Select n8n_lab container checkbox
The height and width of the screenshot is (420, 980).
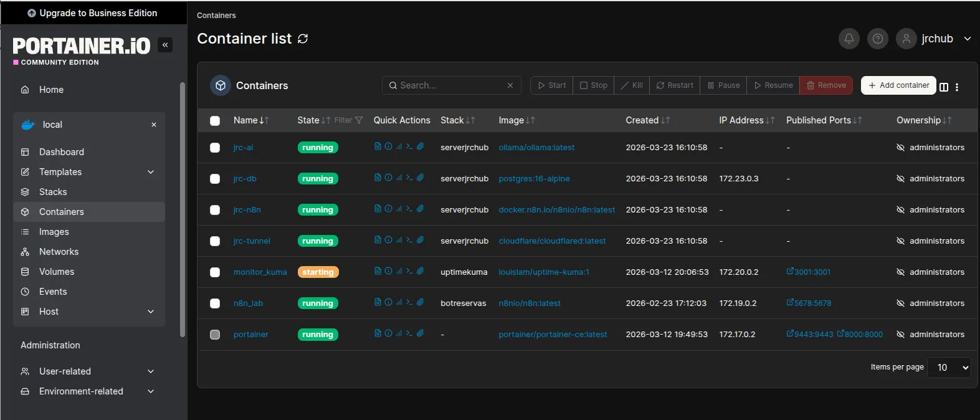pos(215,303)
